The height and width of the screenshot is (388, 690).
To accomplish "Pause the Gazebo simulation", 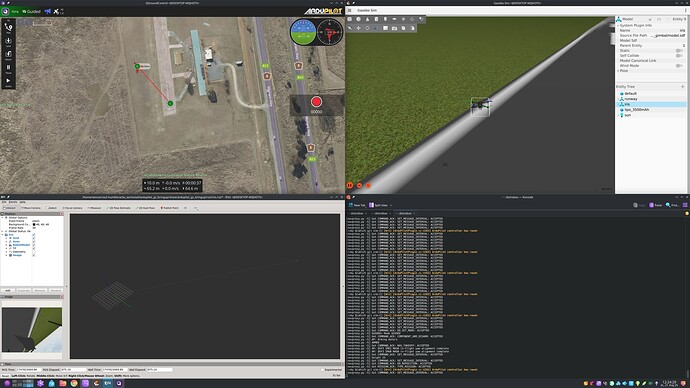I will point(350,186).
